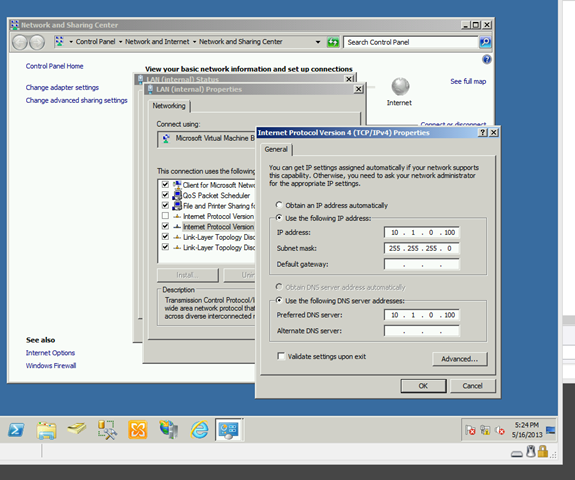Toggle File and Printer Sharing checkbox
This screenshot has width=575, height=480.
pyautogui.click(x=165, y=205)
